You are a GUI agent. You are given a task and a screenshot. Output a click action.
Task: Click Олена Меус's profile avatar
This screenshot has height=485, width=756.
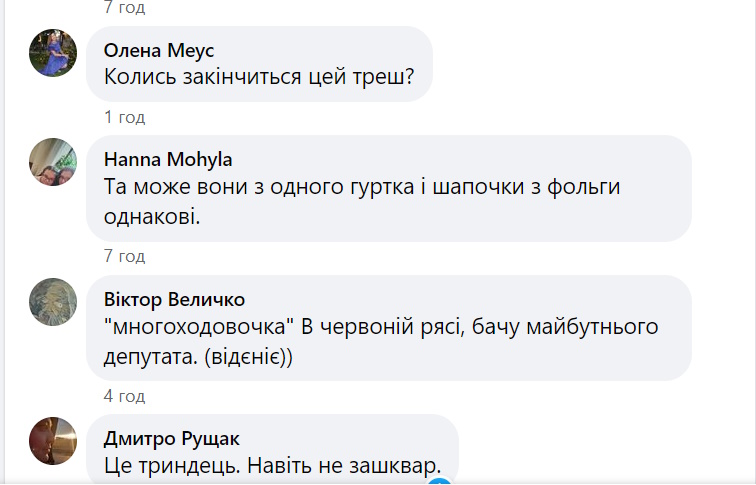coord(52,53)
